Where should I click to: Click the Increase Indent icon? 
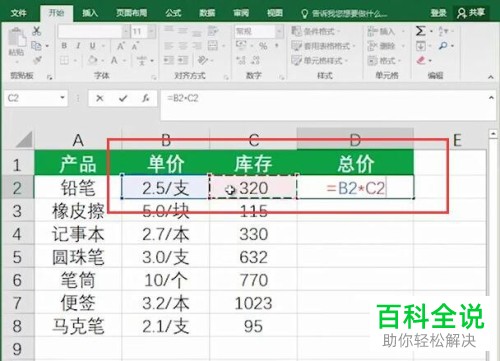click(183, 60)
